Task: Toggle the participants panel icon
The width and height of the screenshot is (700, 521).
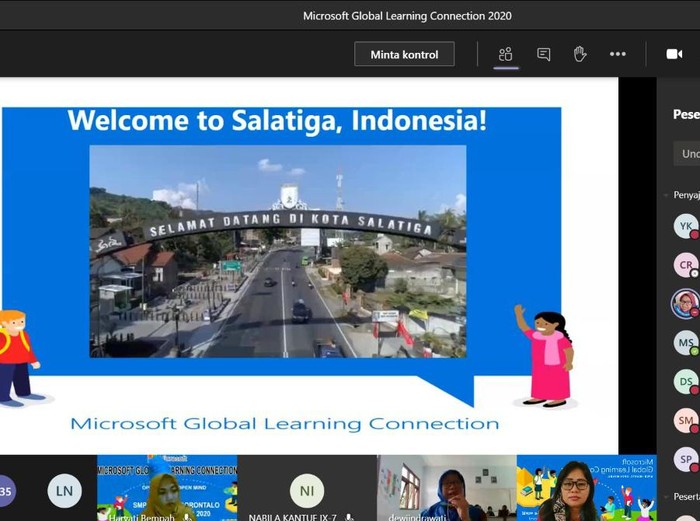Action: click(505, 54)
